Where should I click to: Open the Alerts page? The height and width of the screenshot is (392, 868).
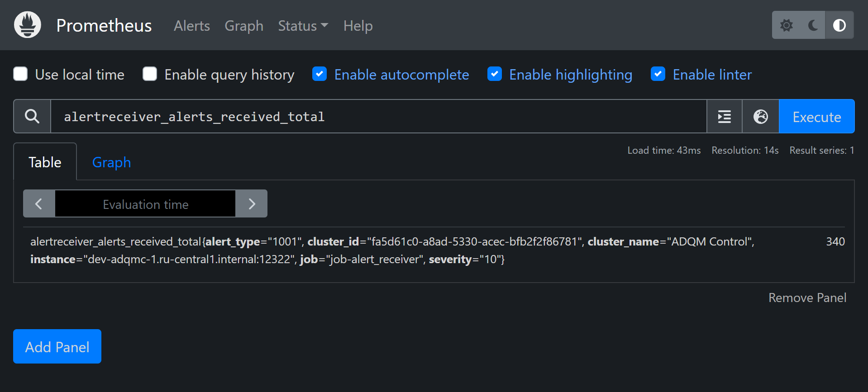(191, 26)
